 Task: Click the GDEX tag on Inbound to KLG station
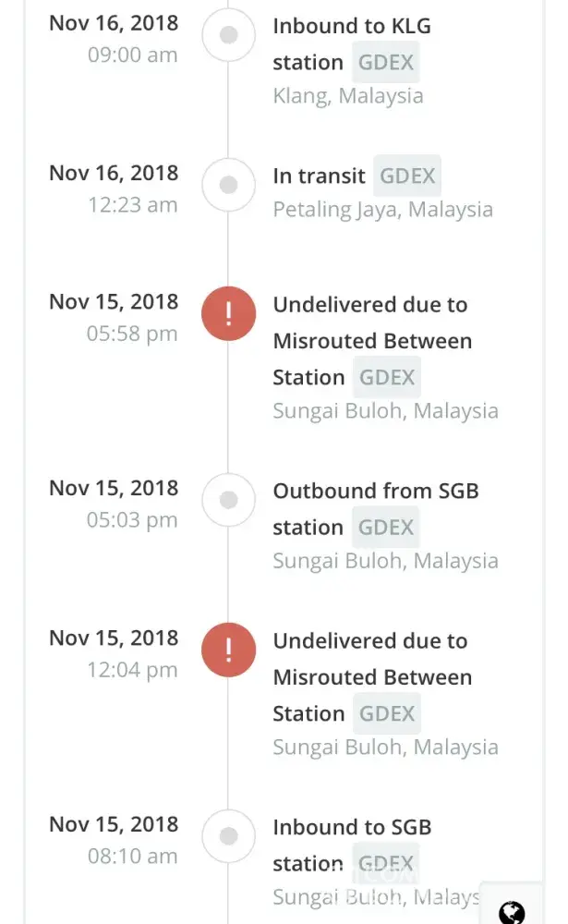tap(385, 63)
